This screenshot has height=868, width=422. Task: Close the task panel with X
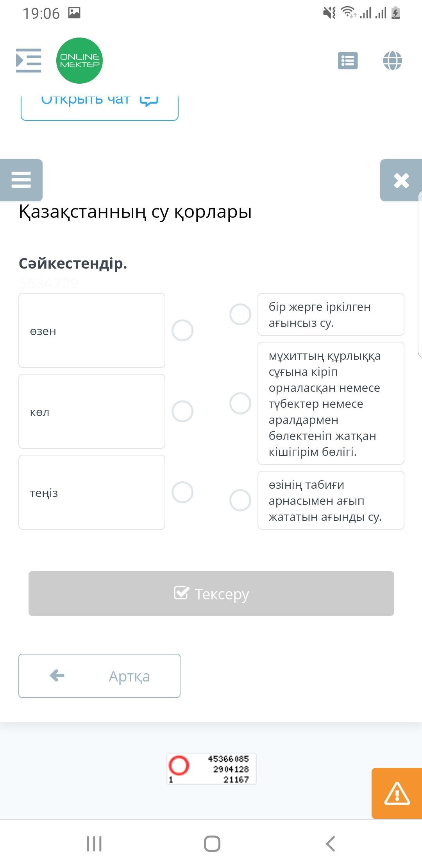pos(401,180)
